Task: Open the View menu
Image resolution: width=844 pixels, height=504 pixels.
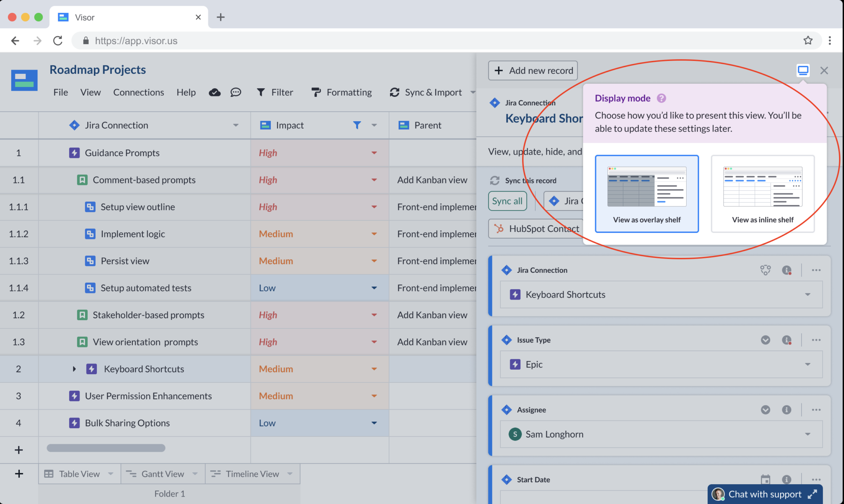Action: coord(90,92)
